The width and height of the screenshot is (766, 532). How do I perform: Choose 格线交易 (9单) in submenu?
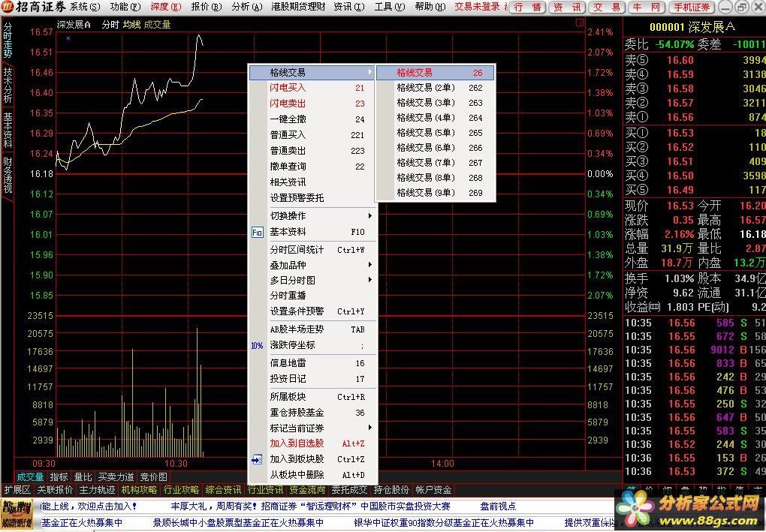(x=436, y=193)
